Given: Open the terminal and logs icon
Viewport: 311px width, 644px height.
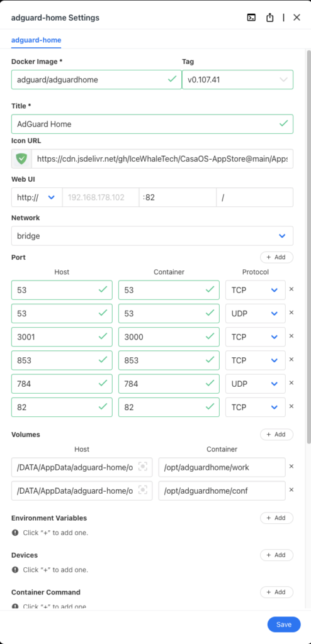Looking at the screenshot, I should coord(251,18).
